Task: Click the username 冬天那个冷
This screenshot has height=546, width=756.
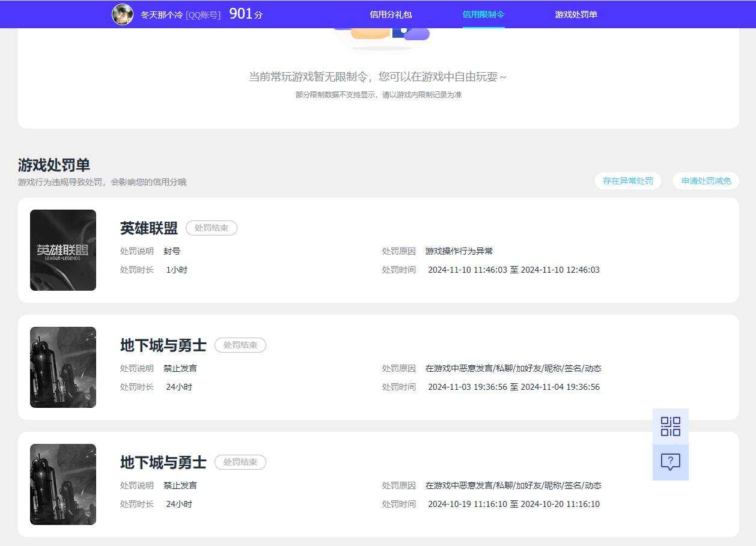Action: click(162, 15)
